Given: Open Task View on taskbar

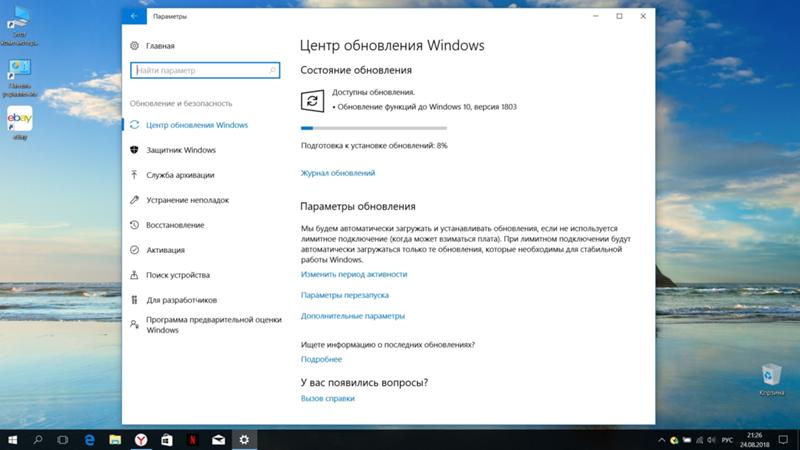Looking at the screenshot, I should click(x=63, y=440).
